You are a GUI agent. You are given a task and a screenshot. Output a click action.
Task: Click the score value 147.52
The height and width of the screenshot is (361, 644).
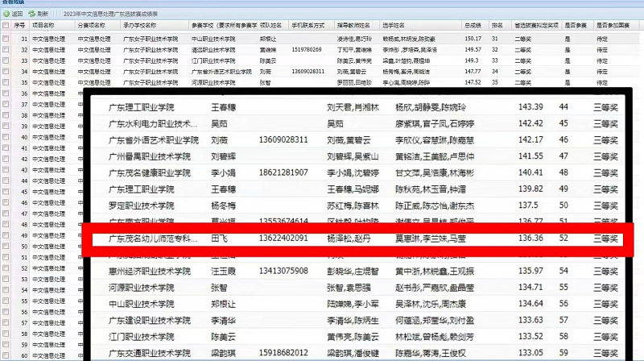(473, 82)
